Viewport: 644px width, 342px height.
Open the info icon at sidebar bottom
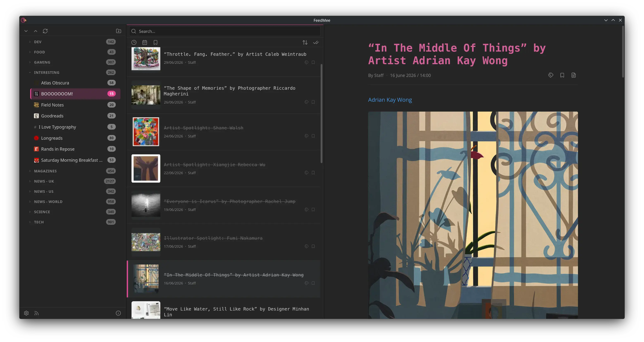click(118, 313)
